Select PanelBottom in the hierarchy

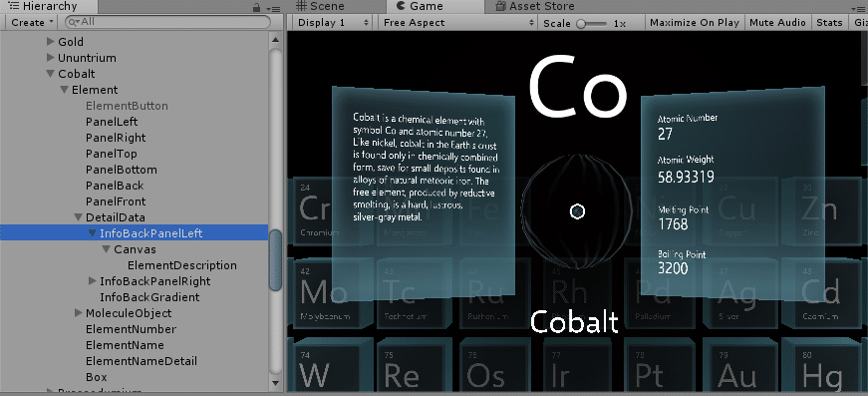[122, 170]
